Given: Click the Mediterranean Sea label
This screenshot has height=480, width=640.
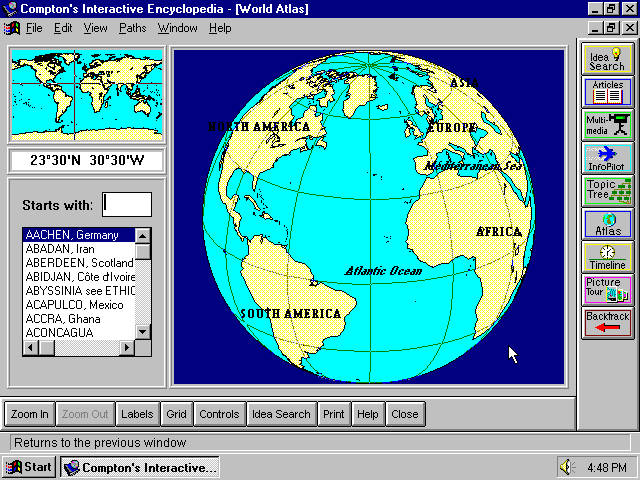Looking at the screenshot, I should coord(473,166).
